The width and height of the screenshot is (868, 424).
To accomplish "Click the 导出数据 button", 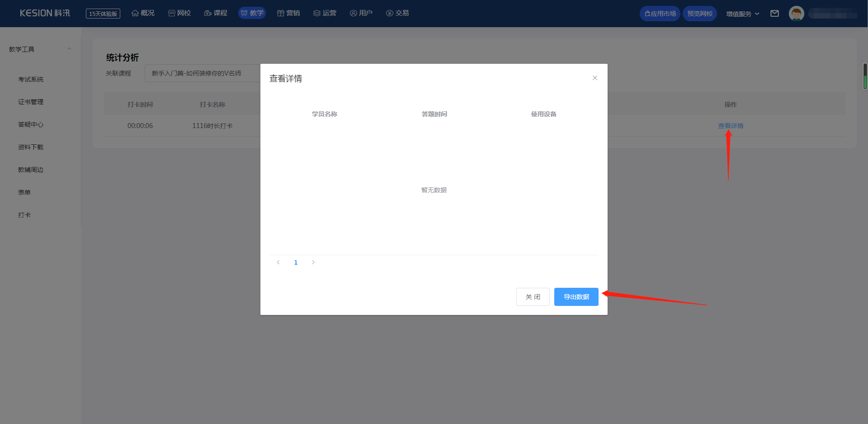I will click(576, 297).
